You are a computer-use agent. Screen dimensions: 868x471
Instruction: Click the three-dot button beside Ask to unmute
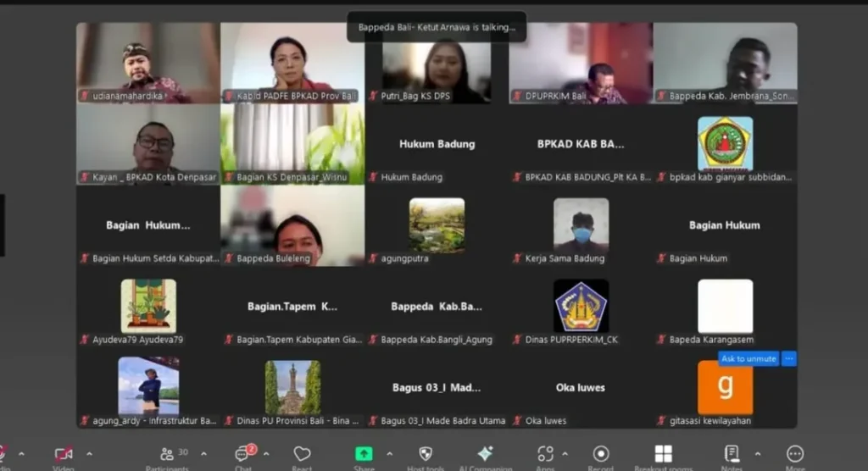(789, 359)
